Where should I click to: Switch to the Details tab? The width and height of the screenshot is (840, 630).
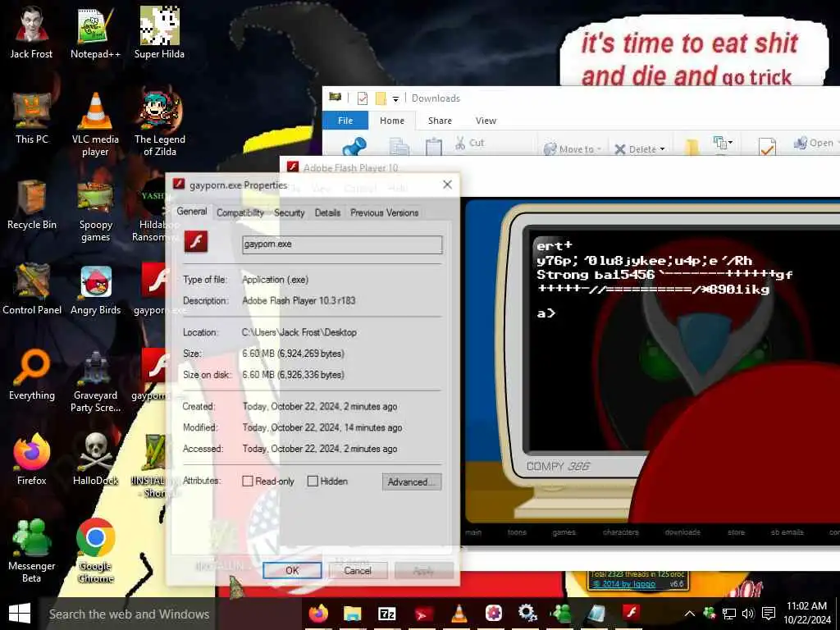tap(327, 212)
